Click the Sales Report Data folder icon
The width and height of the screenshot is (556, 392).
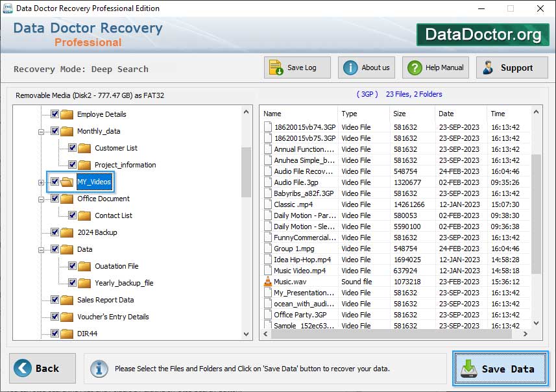(67, 300)
